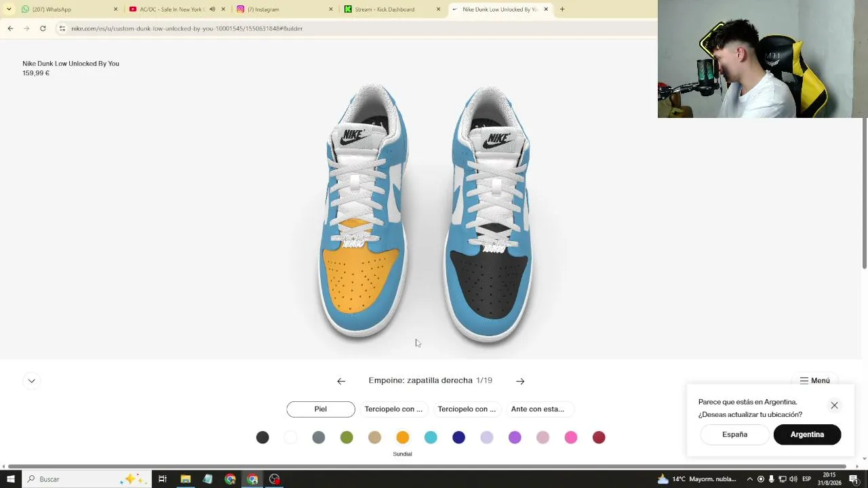Pick the white color swatch

coord(290,438)
